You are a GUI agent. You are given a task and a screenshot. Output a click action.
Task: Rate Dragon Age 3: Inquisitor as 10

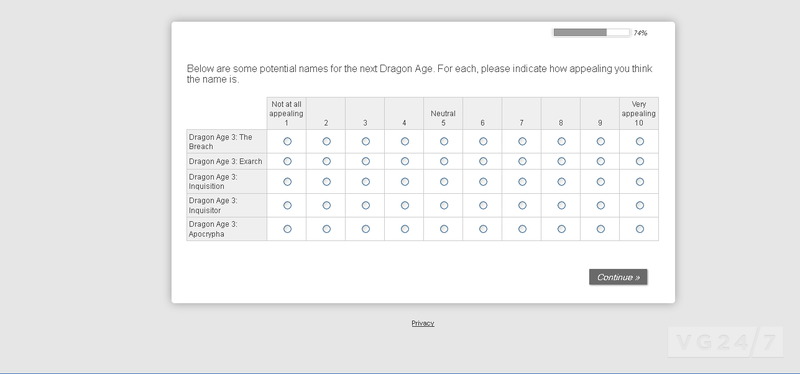[640, 205]
